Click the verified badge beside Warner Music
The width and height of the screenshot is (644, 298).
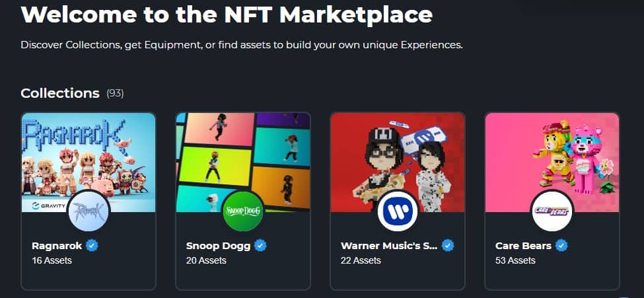coord(448,246)
